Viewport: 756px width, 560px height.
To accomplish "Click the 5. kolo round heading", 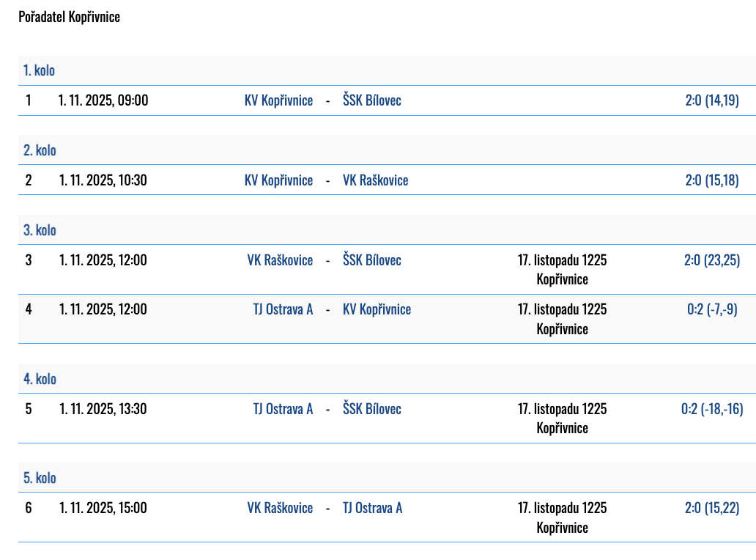I will pyautogui.click(x=40, y=478).
